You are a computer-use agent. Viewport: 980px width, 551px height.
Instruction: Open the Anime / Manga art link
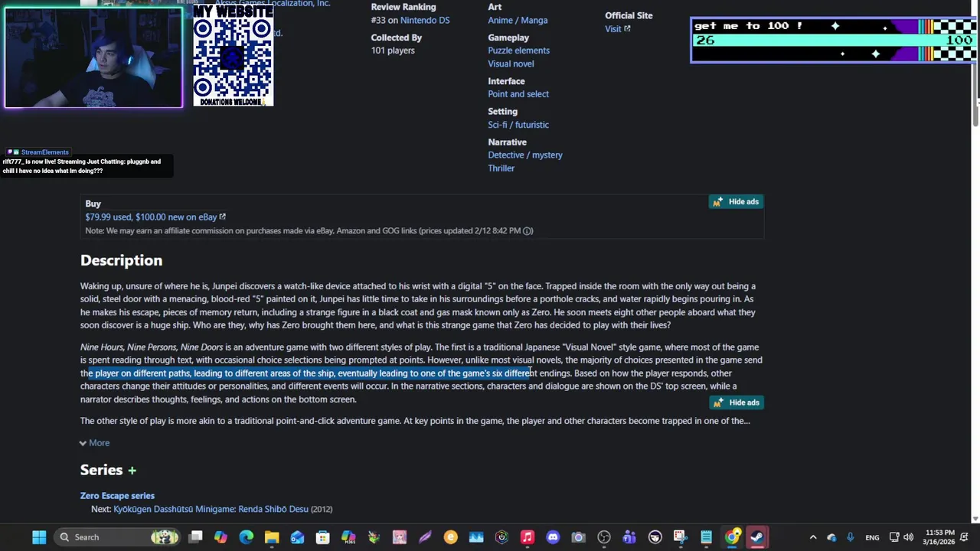point(518,21)
